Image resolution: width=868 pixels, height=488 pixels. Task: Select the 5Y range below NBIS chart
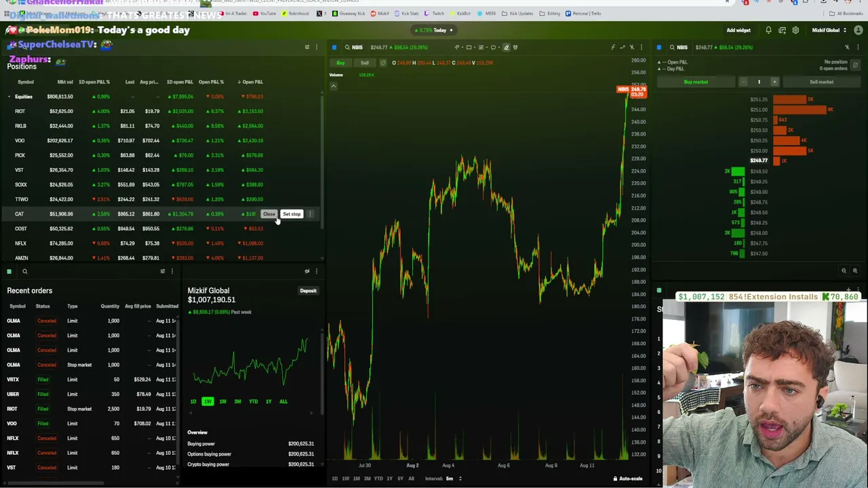(400, 479)
